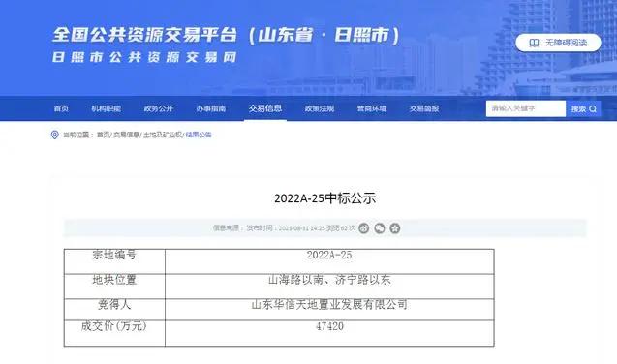The height and width of the screenshot is (364, 617).
Task: Click the 日照市公共资源交易网 subtitle
Action: tap(144, 57)
